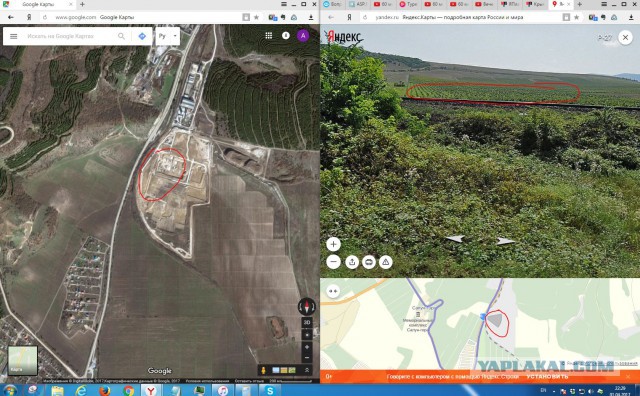Open Google notifications icon
640x396 pixels.
[286, 36]
